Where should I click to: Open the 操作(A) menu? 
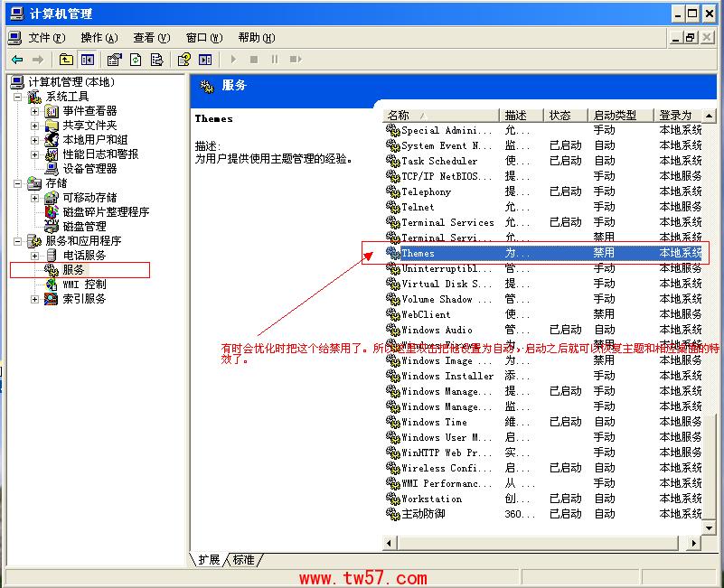[x=99, y=38]
